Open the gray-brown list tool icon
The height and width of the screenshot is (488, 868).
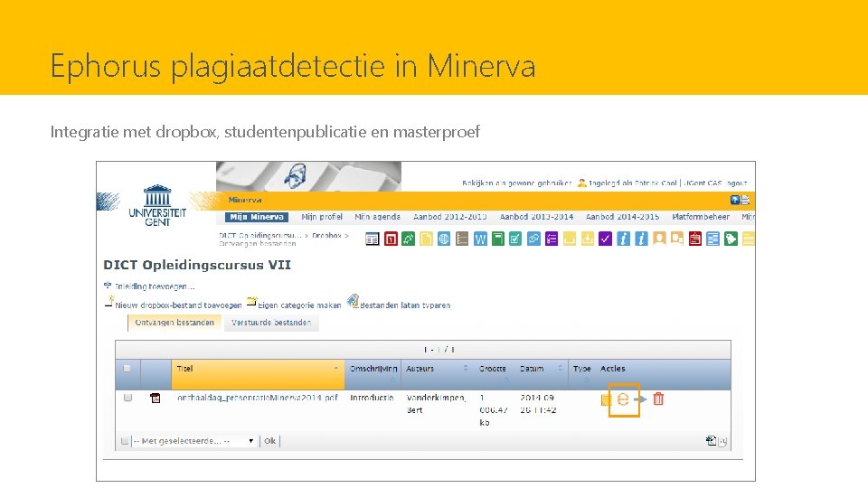462,239
